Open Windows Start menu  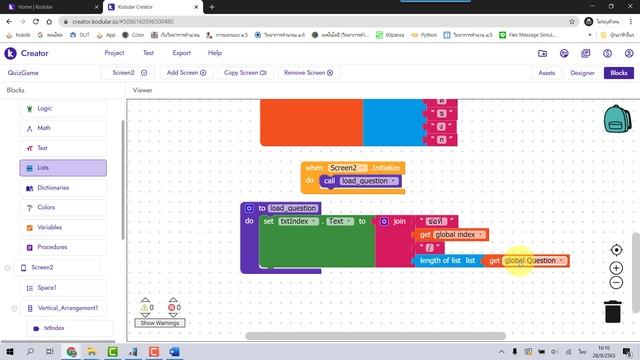10,351
